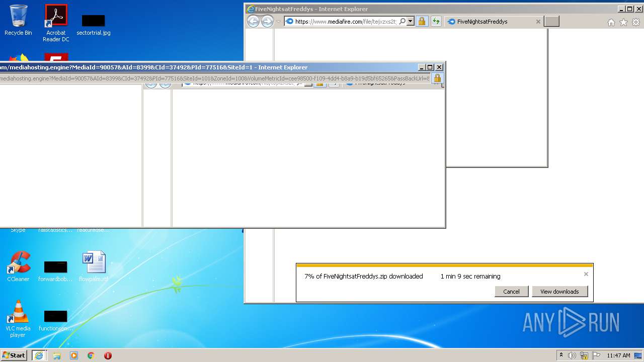Click the '7% of FiveNightsatFreddys.zip downloaded' text
The image size is (644, 362).
(363, 276)
